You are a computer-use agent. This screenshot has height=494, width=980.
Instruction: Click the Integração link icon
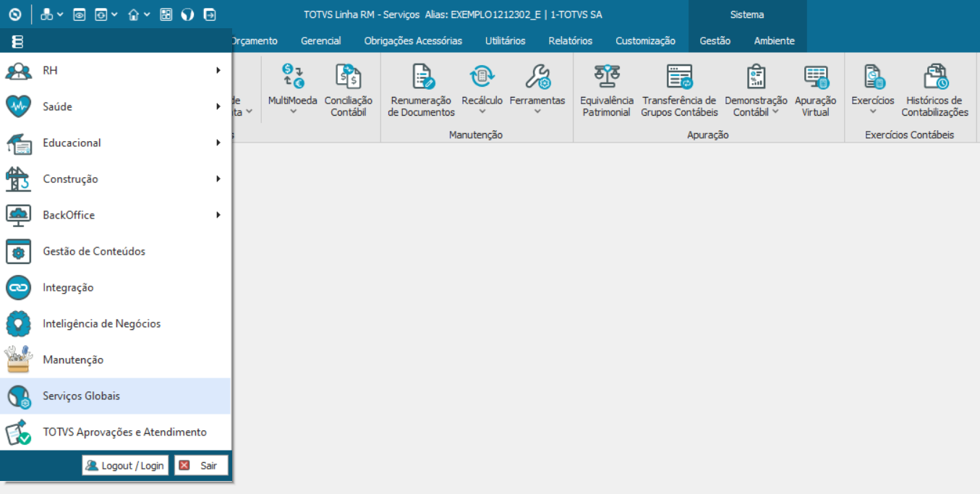tap(18, 287)
